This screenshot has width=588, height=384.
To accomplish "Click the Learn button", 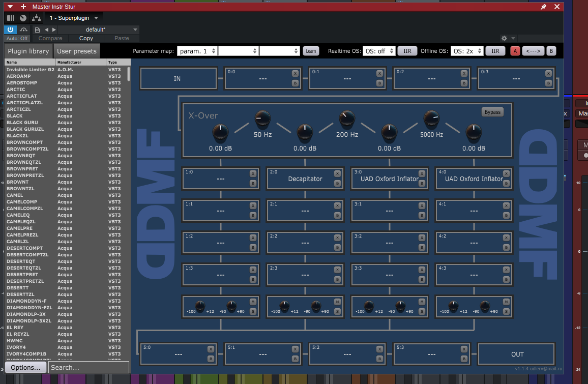I will [311, 51].
